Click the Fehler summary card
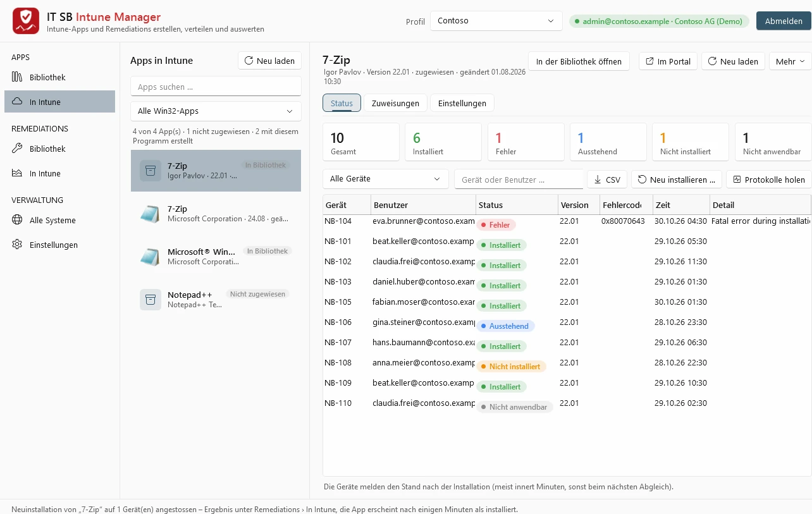Screen dimensions: 812x514 click(526, 142)
